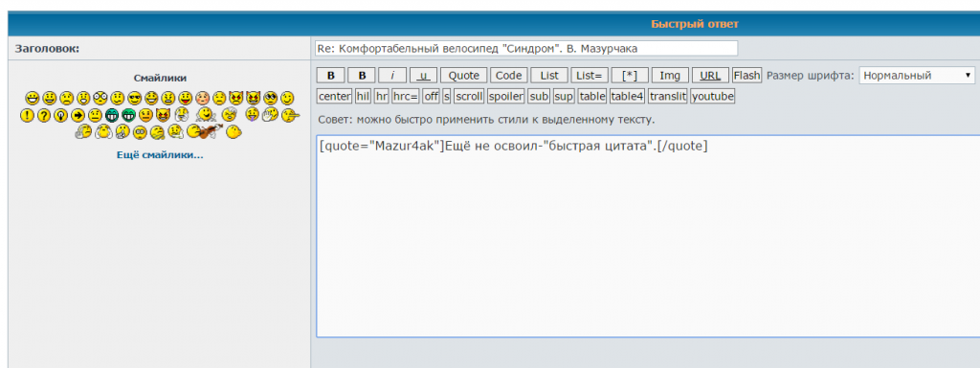
Task: Insert the exclamation mark smiley
Action: [27, 115]
